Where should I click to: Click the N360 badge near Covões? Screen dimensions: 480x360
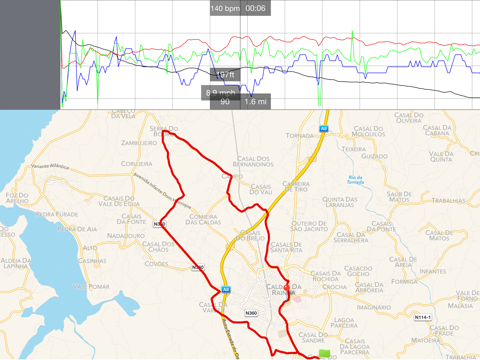point(198,267)
